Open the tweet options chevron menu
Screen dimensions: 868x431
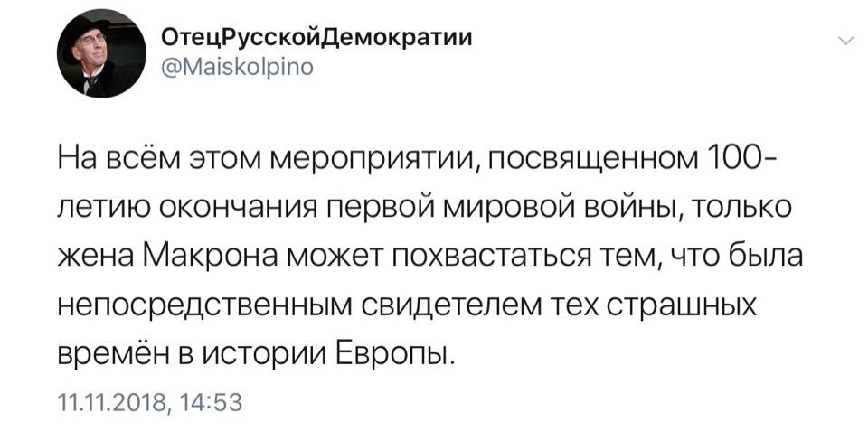pos(846,41)
